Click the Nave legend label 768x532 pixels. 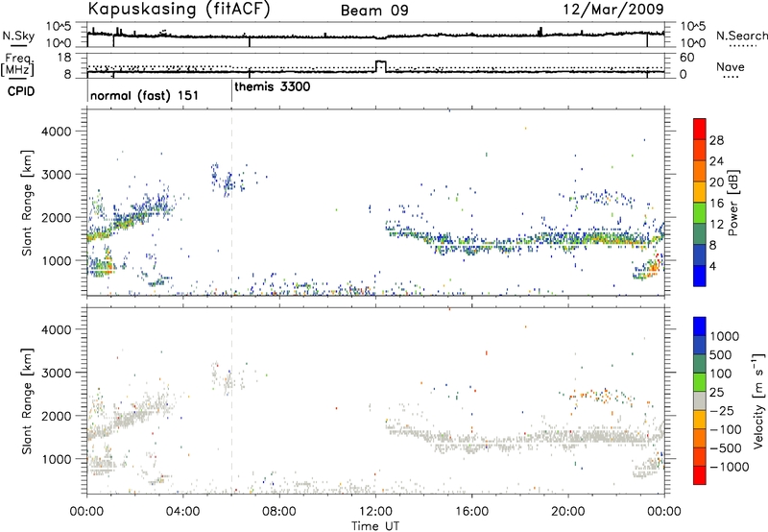pyautogui.click(x=730, y=66)
